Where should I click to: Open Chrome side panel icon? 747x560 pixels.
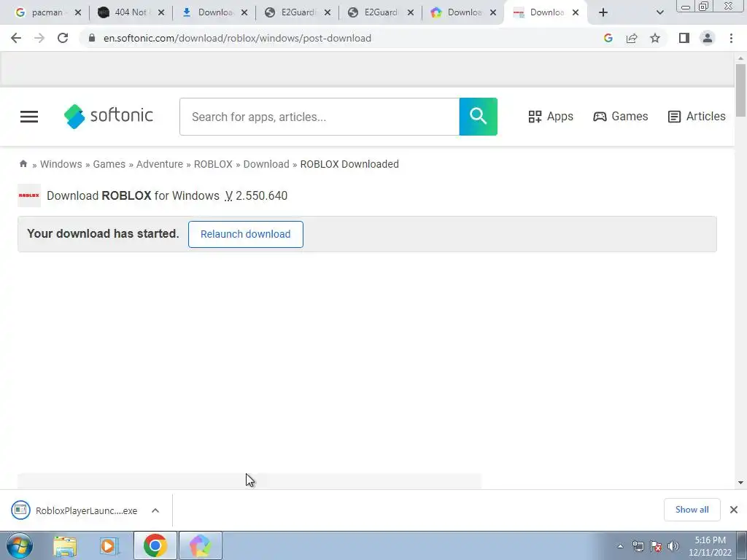(x=684, y=38)
